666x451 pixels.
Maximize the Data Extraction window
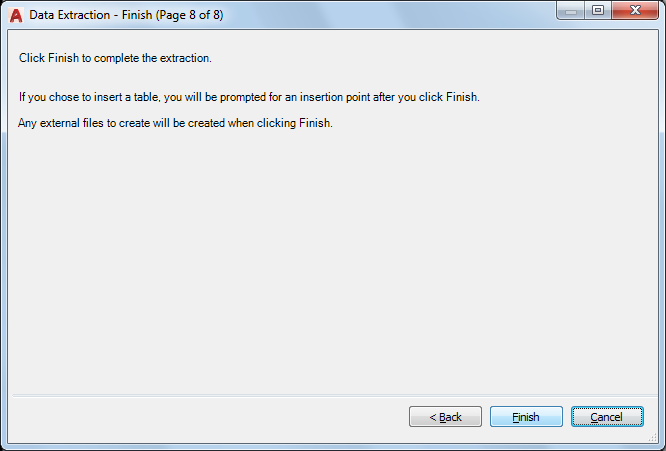pyautogui.click(x=599, y=11)
